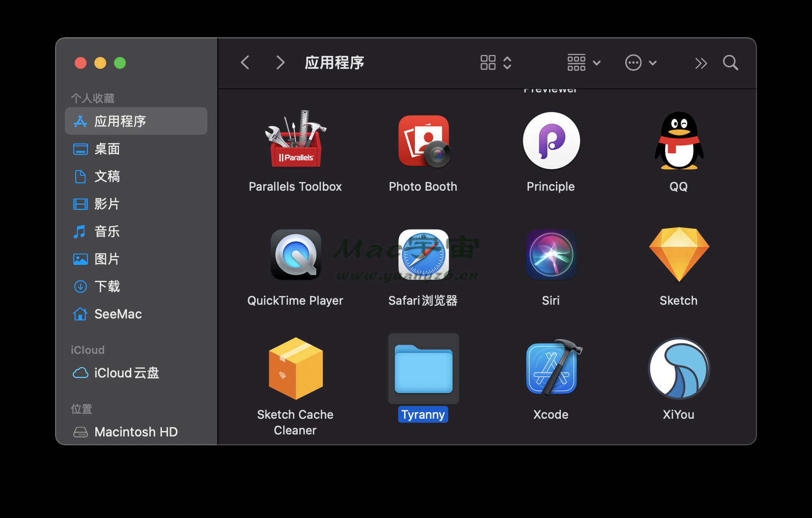Select the Tyranny folder

pos(423,369)
